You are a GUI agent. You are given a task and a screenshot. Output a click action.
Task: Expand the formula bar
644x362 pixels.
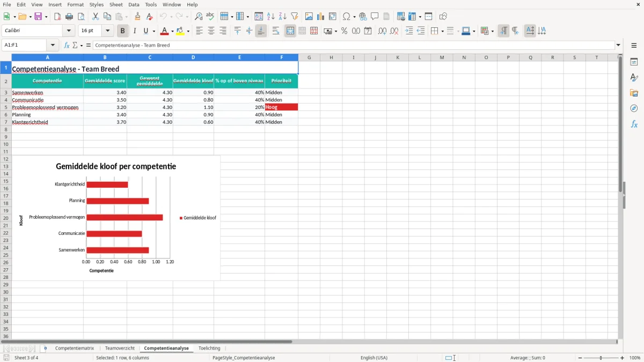pos(618,45)
